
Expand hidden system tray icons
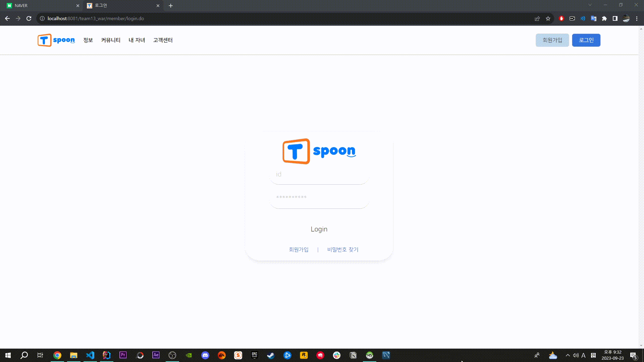tap(568, 355)
